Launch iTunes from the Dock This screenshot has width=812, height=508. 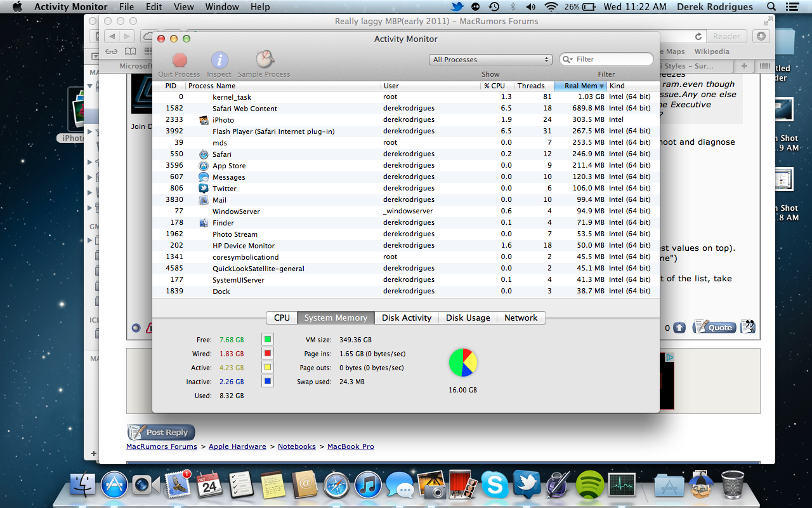pyautogui.click(x=368, y=486)
